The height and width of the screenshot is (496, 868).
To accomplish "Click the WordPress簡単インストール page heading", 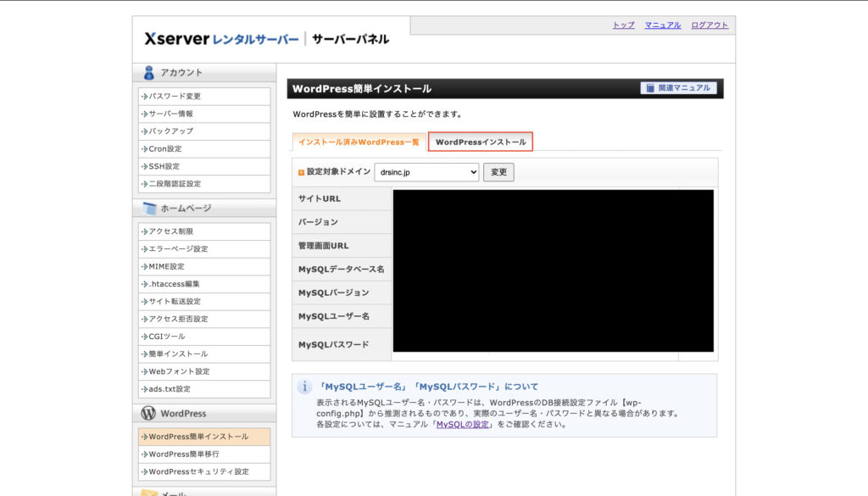I will [x=362, y=88].
